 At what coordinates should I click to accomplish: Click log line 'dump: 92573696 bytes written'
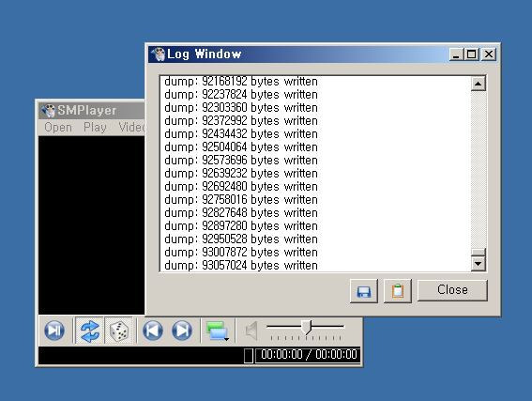click(241, 161)
